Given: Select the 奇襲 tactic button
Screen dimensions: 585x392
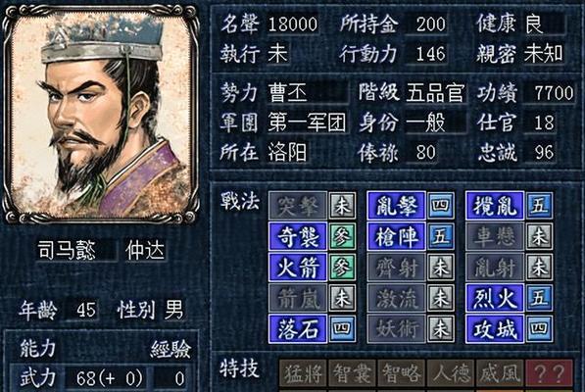Looking at the screenshot, I should coord(298,236).
